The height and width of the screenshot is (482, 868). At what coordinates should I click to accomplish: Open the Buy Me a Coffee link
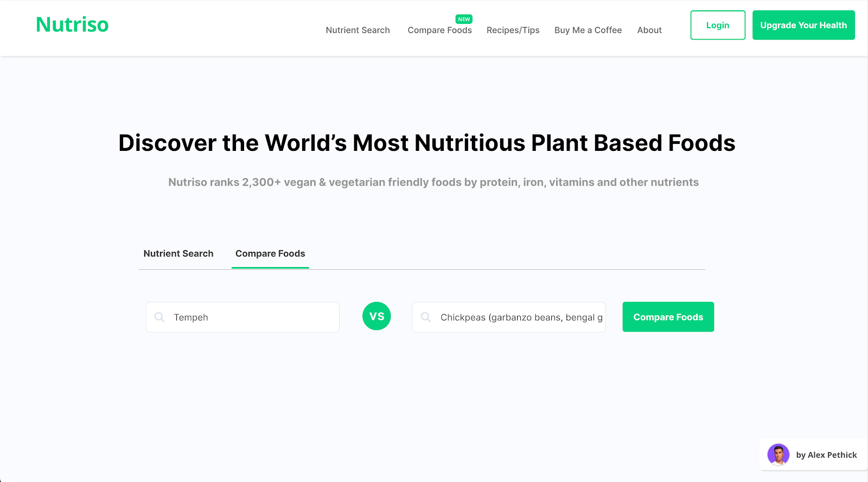click(588, 30)
